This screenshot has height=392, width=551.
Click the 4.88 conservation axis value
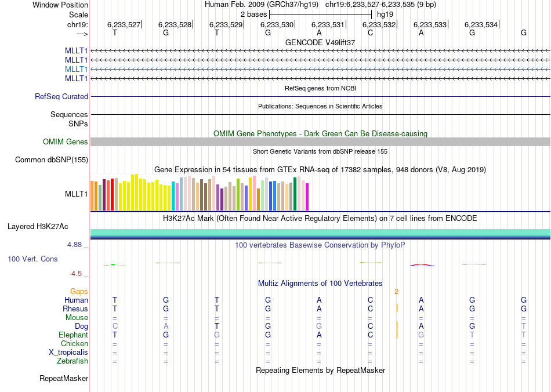(74, 245)
